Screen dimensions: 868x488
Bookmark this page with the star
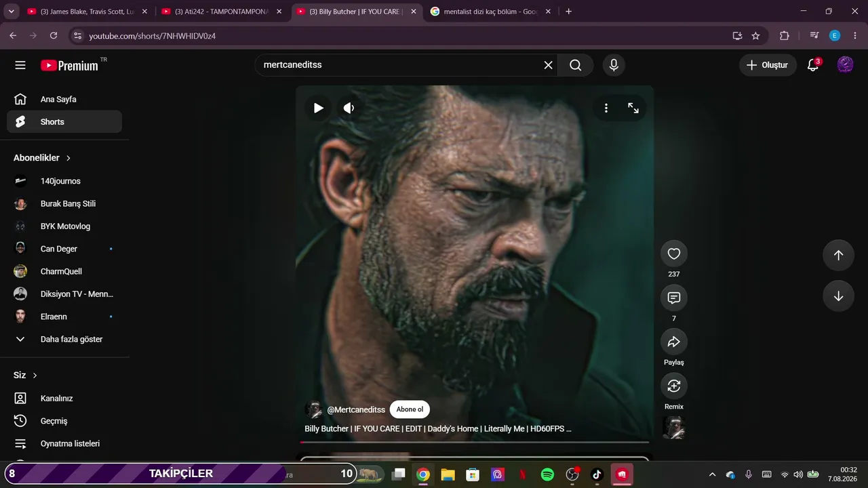click(755, 36)
